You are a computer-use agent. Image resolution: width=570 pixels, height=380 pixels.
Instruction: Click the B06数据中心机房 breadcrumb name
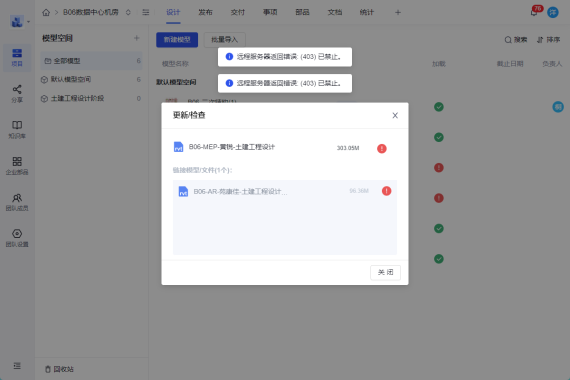[x=91, y=12]
